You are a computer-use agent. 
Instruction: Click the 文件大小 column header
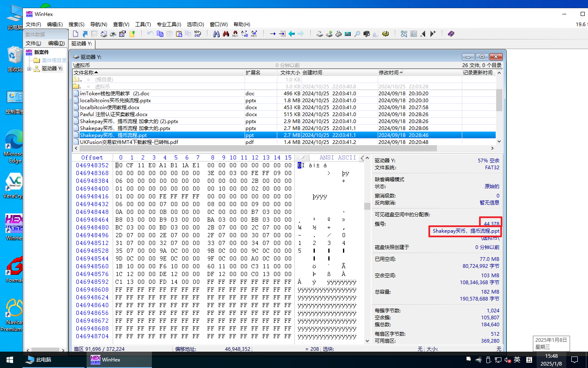290,73
